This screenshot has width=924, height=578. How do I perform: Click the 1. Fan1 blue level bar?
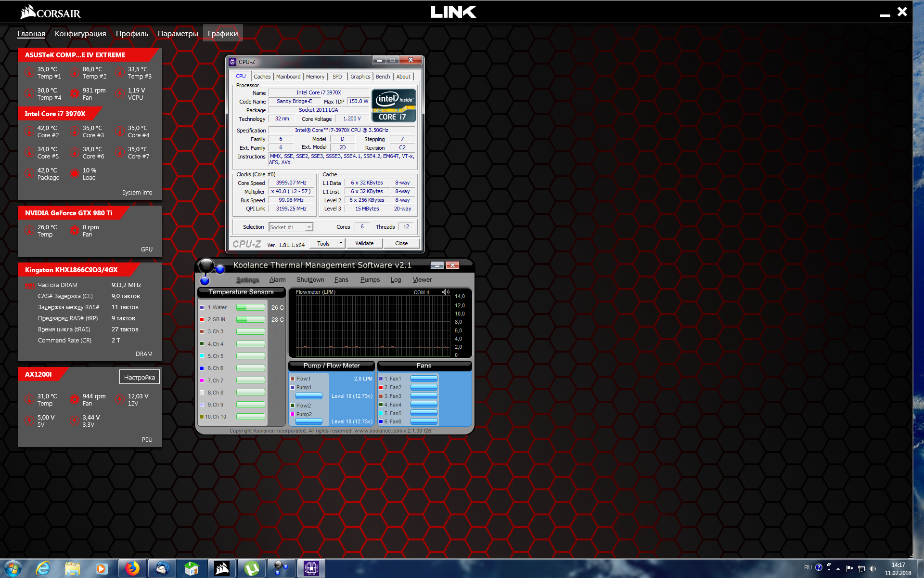click(x=423, y=379)
